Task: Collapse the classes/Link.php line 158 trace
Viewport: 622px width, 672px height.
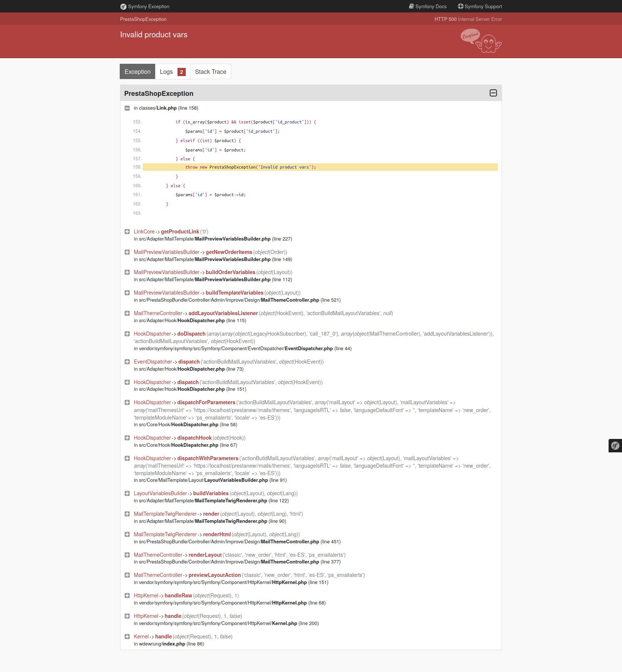Action: click(x=127, y=108)
